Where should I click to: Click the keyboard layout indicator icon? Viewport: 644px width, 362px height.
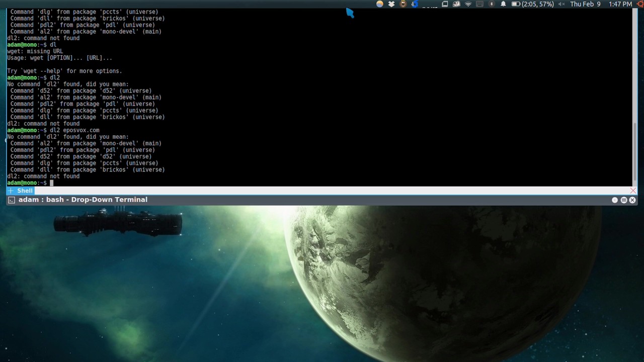click(x=479, y=4)
